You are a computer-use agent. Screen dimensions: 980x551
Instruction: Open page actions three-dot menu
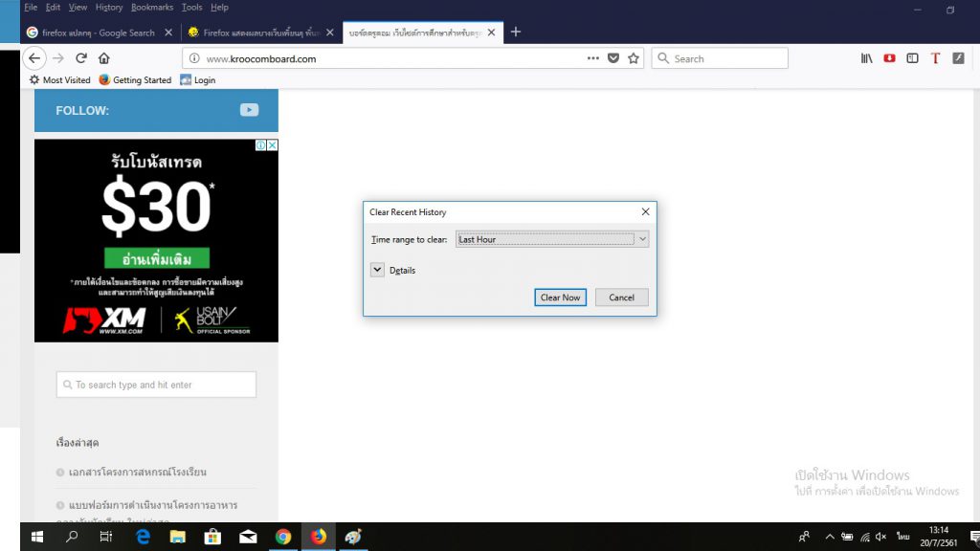(593, 58)
